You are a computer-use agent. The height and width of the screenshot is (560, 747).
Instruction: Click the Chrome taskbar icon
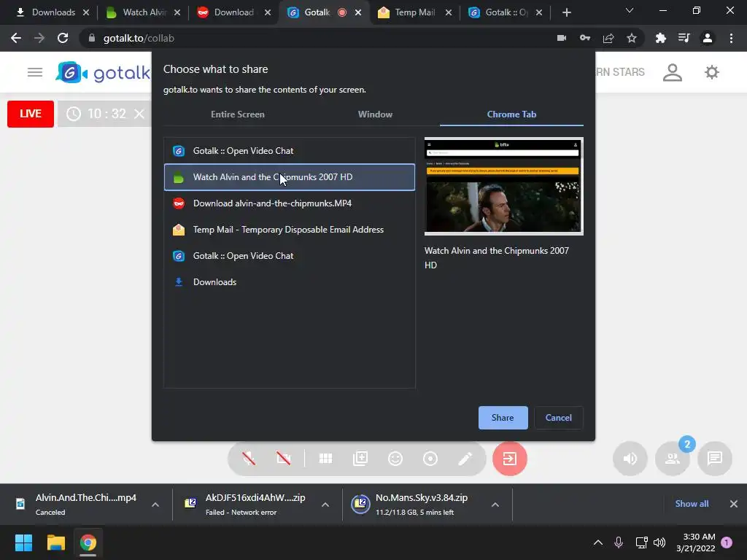88,542
